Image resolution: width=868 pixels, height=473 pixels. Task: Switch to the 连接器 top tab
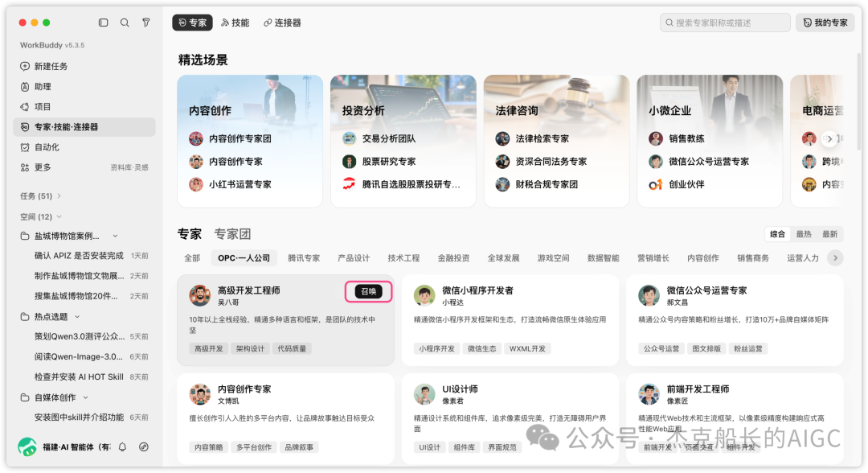point(282,23)
